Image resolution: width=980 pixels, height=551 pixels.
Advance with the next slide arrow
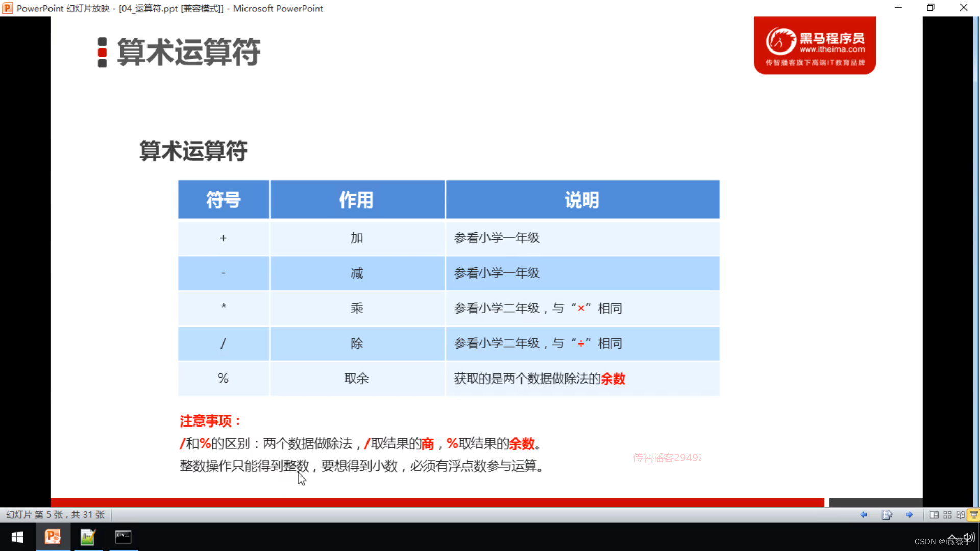point(909,515)
